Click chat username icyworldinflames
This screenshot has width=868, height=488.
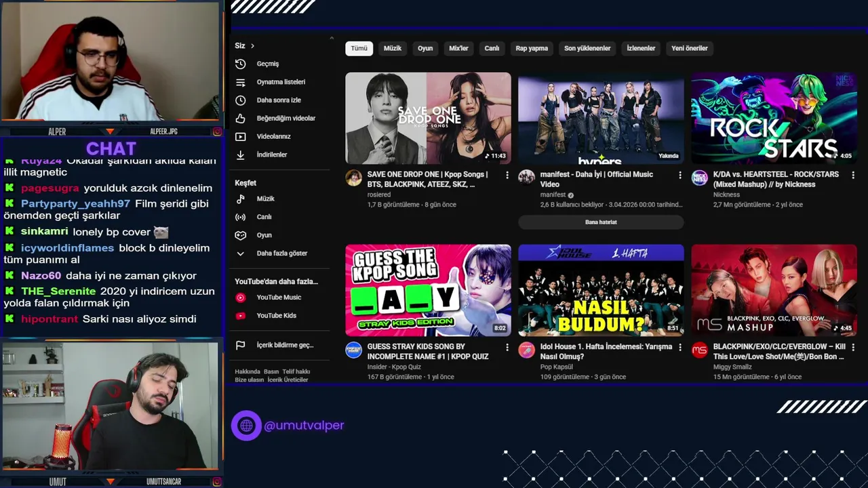tap(67, 248)
